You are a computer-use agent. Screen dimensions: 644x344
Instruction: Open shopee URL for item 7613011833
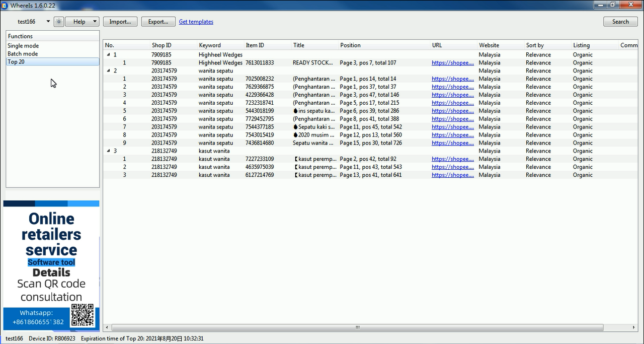click(452, 63)
